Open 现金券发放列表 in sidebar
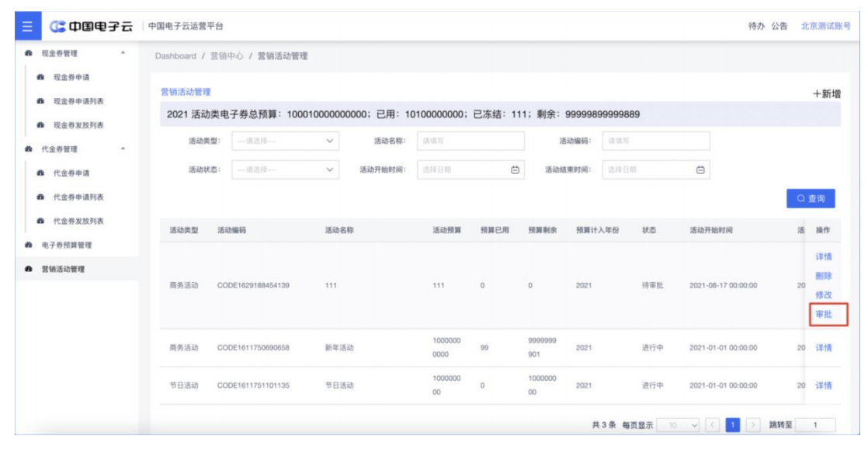This screenshot has height=450, width=868. click(x=77, y=125)
